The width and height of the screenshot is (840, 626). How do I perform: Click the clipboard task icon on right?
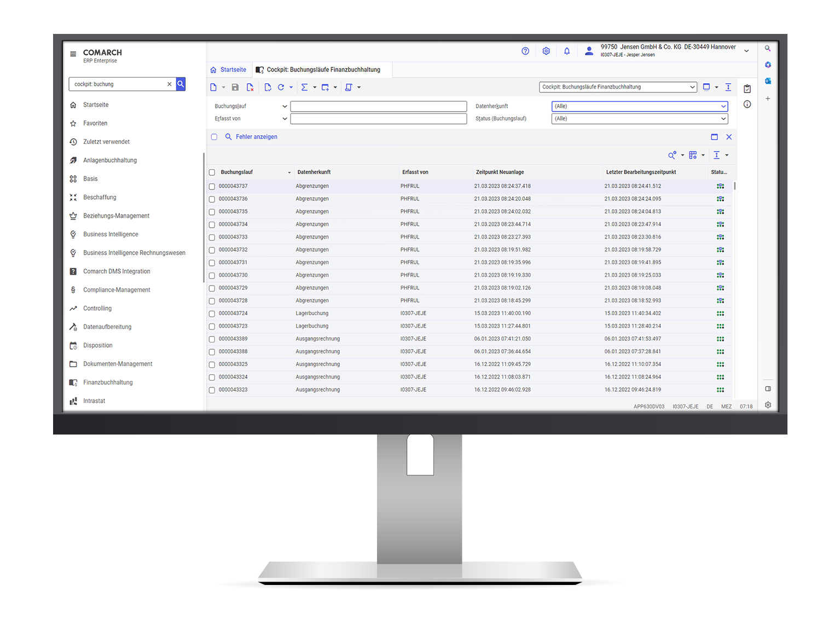pyautogui.click(x=747, y=89)
